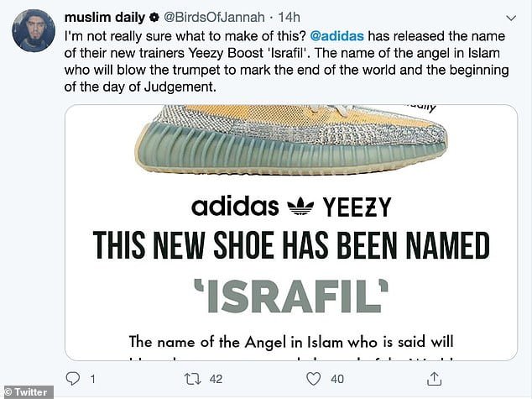Click the verified badge beside muslim daily
Viewport: 532px width, 399px height.
pyautogui.click(x=154, y=17)
